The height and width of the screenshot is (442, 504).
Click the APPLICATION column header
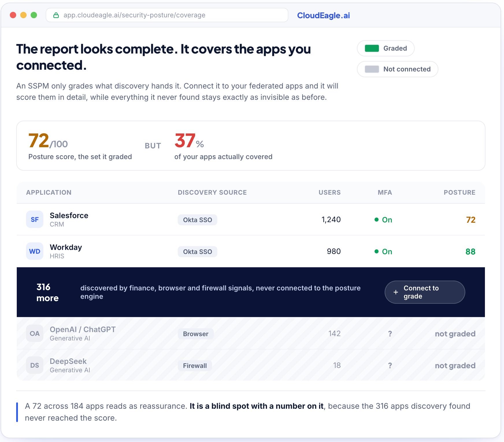point(49,193)
